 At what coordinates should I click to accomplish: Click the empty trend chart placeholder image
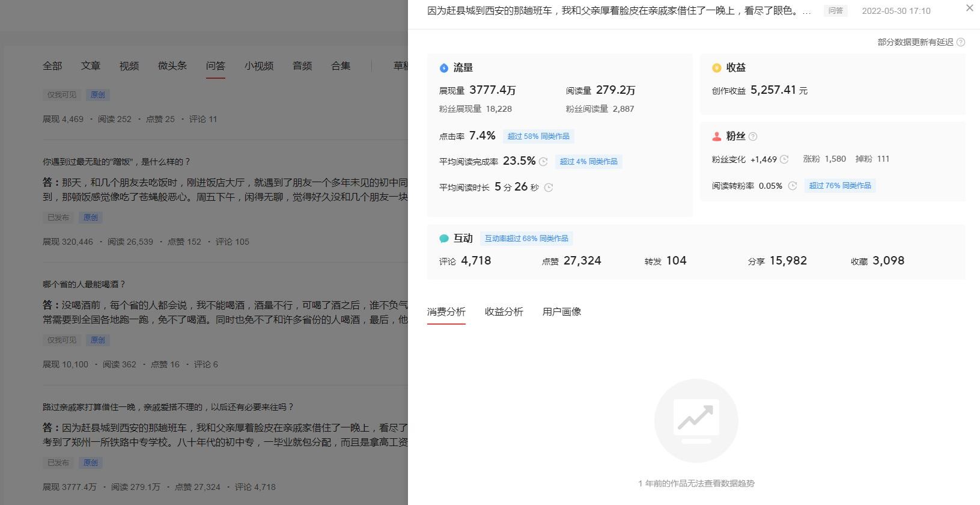click(x=696, y=420)
